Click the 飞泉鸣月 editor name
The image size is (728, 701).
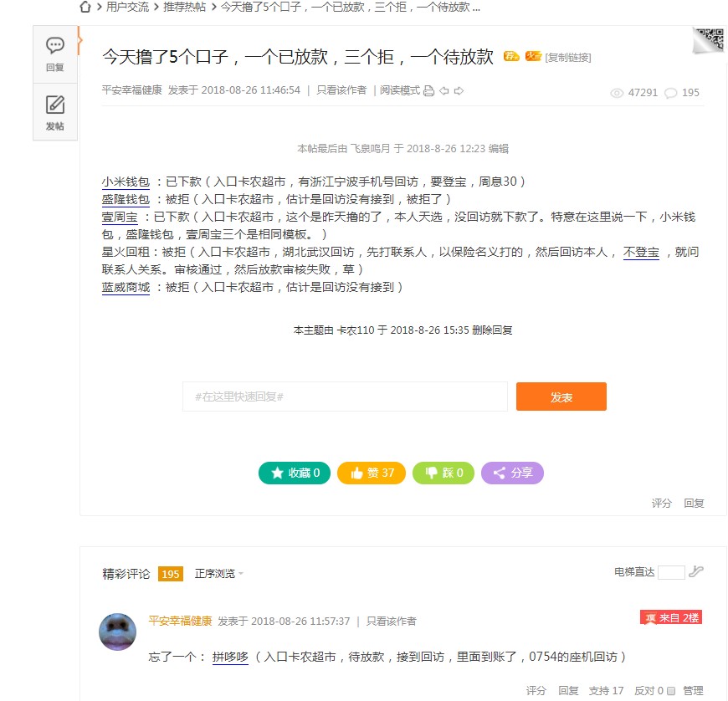370,149
